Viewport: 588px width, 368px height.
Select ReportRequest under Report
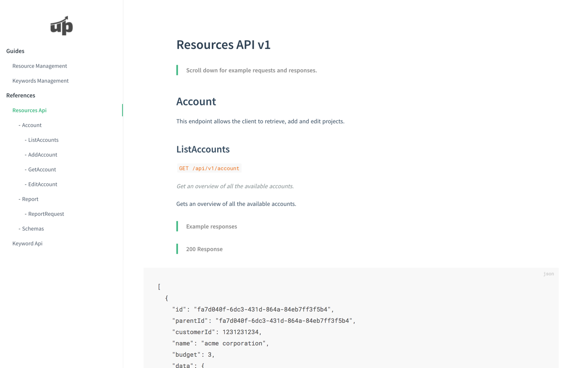pyautogui.click(x=46, y=214)
